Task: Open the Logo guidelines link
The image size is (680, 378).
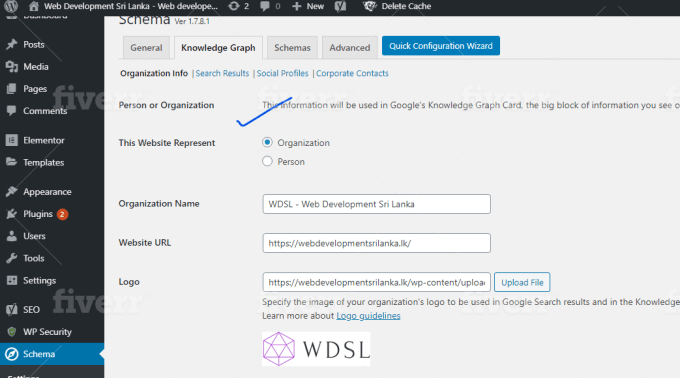Action: pyautogui.click(x=368, y=316)
